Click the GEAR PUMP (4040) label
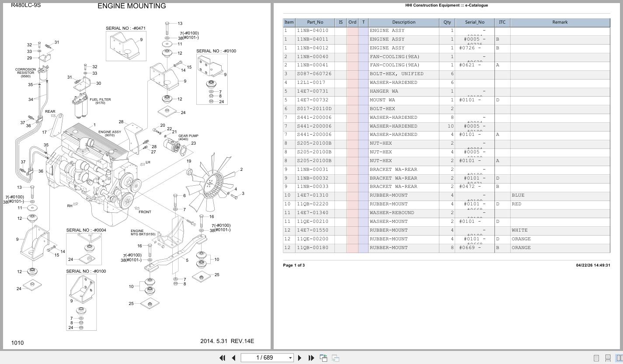Screen dimensions: 623x364 (x=188, y=138)
